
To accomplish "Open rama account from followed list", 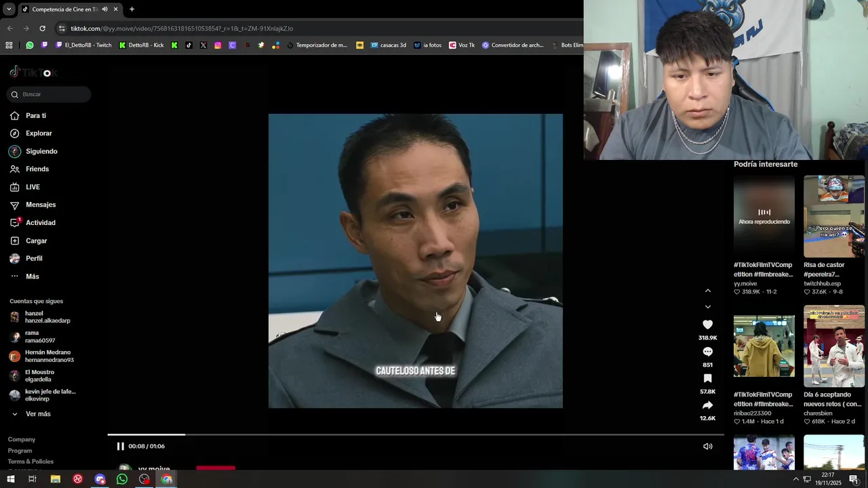I will click(33, 337).
